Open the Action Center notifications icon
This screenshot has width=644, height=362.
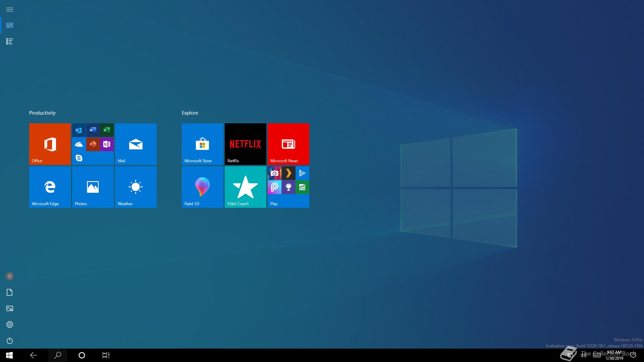pos(633,355)
